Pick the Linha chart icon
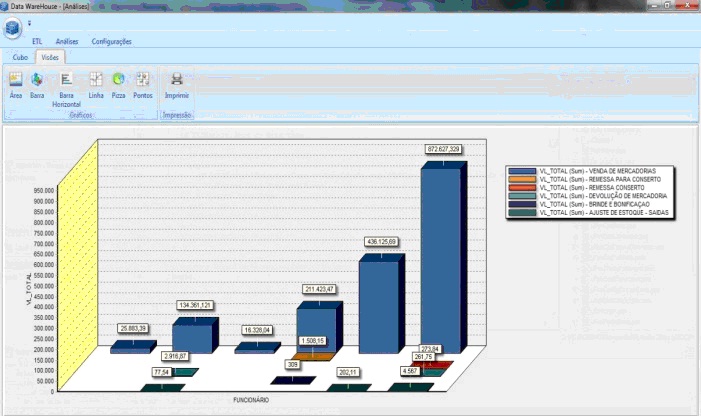This screenshot has height=416, width=701. tap(96, 83)
